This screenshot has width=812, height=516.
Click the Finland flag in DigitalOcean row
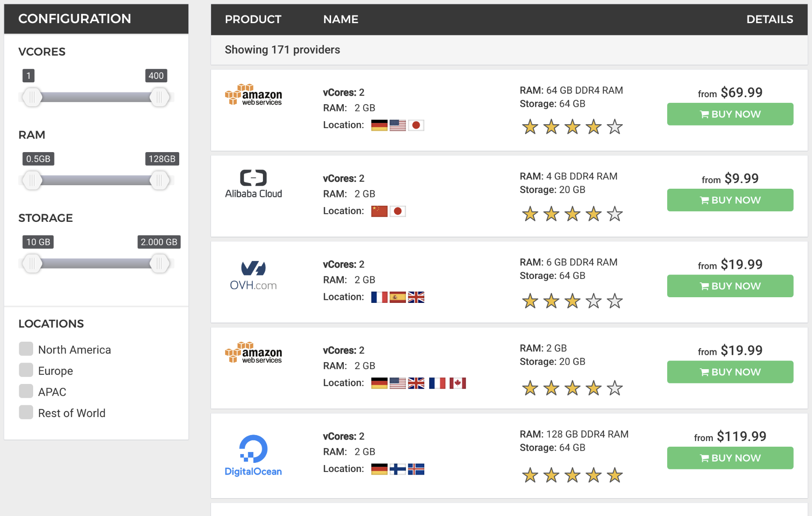tap(397, 469)
